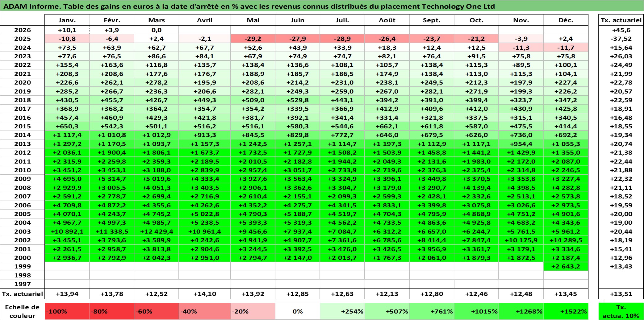Select the +507% light green swatch
The height and width of the screenshot is (320, 644).
pos(387,311)
